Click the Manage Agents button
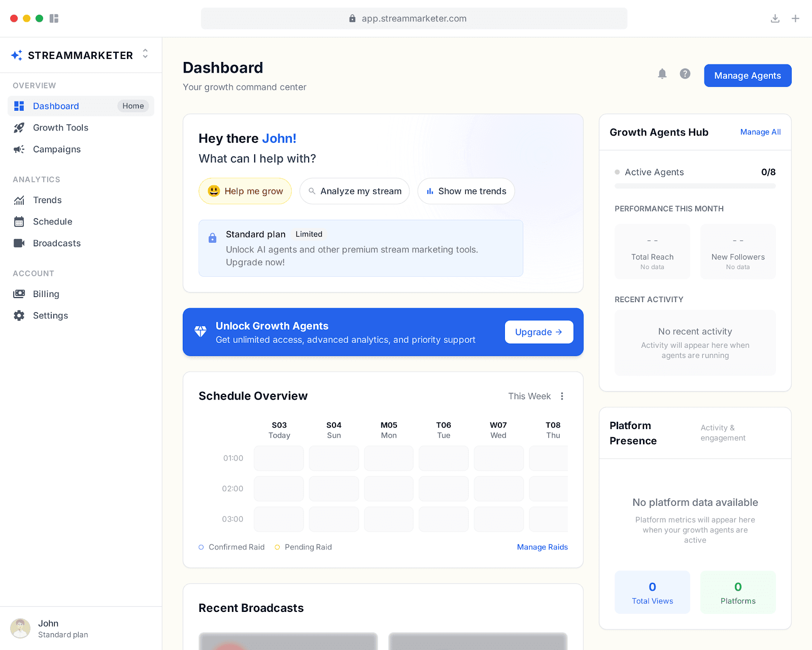Image resolution: width=812 pixels, height=650 pixels. (x=747, y=75)
